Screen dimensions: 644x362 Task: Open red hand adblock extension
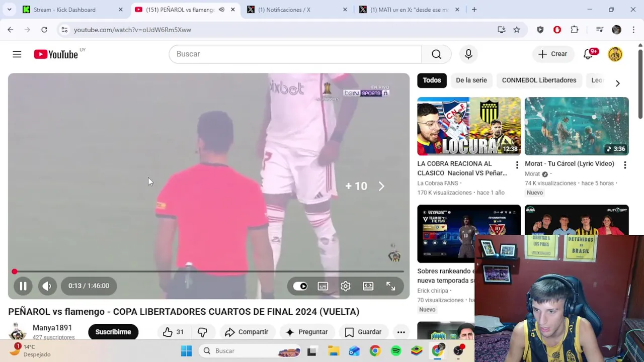557,30
